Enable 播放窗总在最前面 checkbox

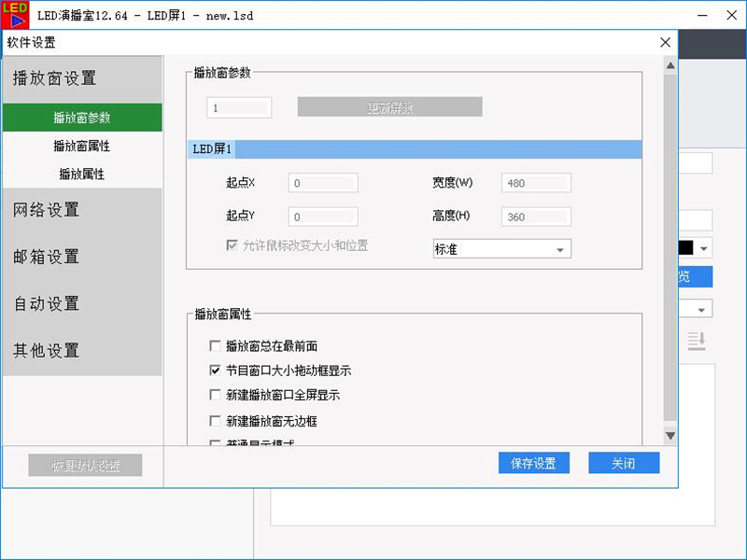[216, 346]
